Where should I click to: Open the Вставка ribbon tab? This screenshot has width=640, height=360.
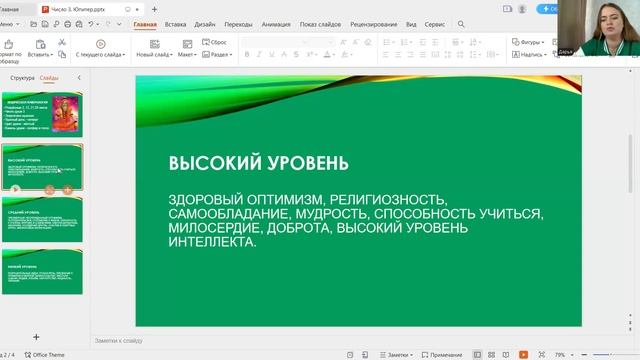tap(176, 24)
